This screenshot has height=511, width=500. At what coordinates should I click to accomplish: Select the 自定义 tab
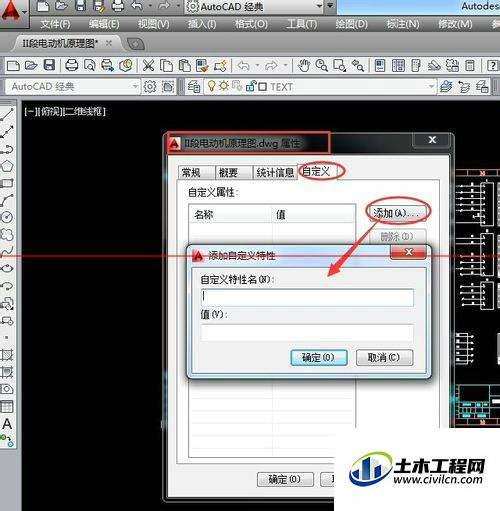click(x=318, y=172)
